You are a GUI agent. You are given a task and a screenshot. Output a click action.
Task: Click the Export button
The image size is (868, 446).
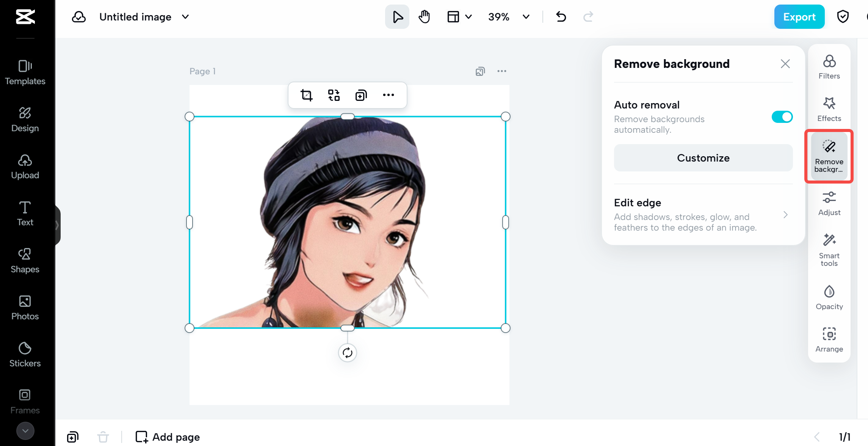pos(799,17)
